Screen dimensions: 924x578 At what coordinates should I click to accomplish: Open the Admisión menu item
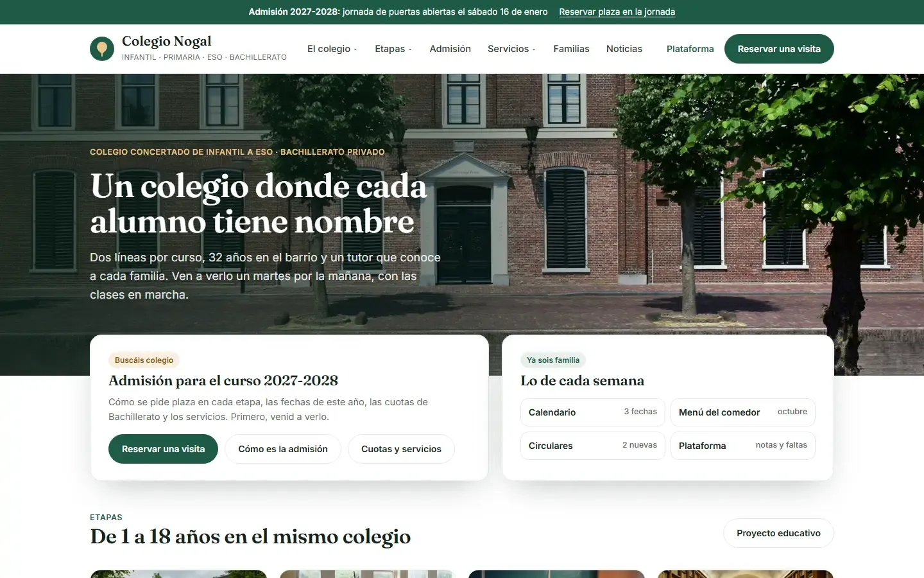point(450,49)
